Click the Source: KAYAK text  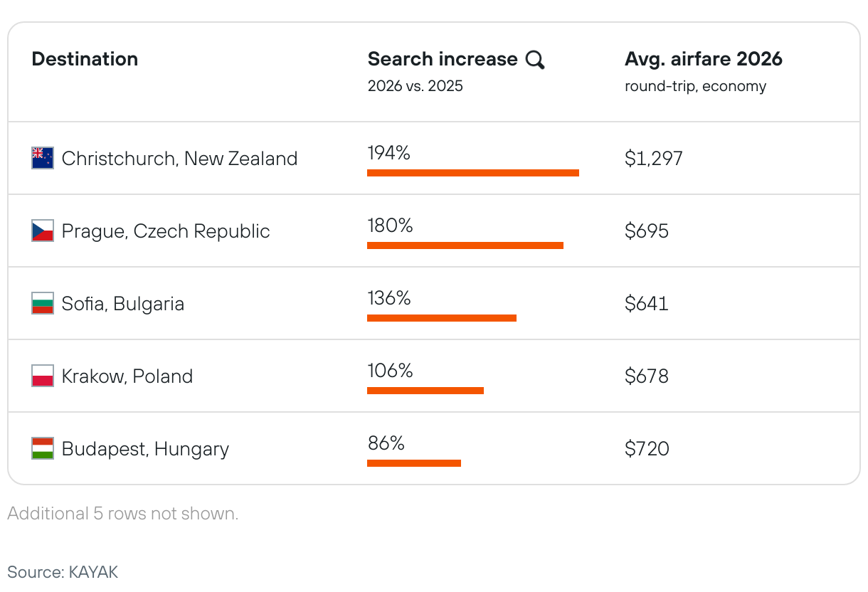pos(63,572)
